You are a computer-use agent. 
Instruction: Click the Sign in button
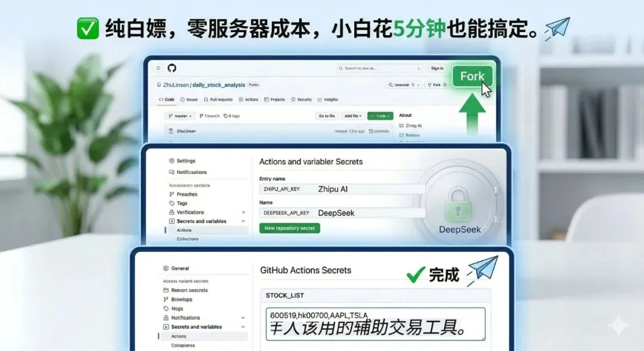point(437,68)
